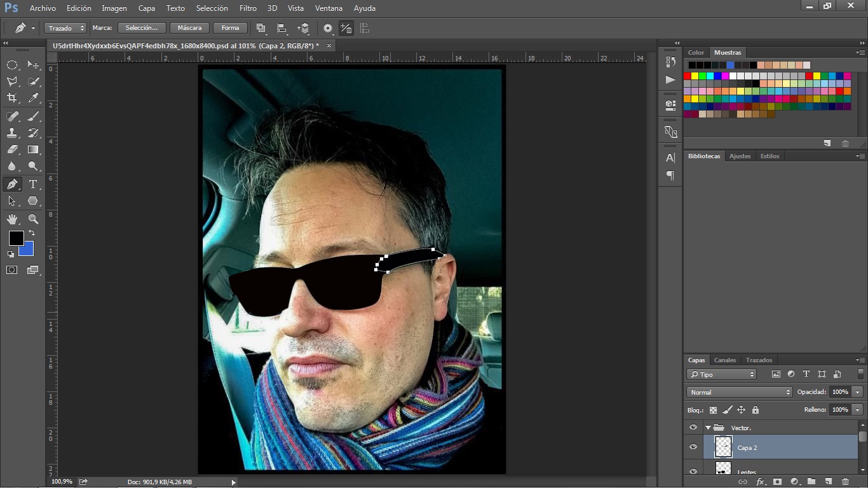Screen dimensions: 868x488
Task: Create a new group folder in Layers panel
Action: coord(811,482)
